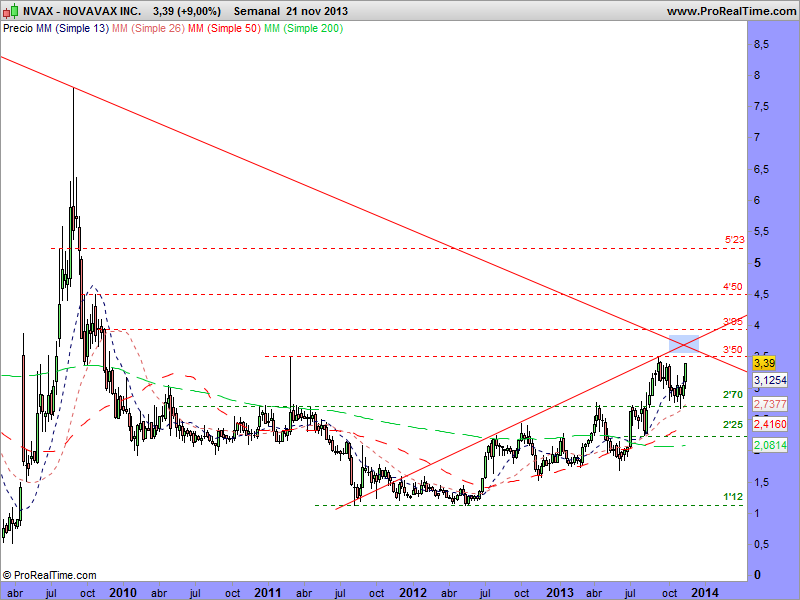Viewport: 800px width, 600px height.
Task: Click the 2010 label on time axis
Action: (123, 593)
